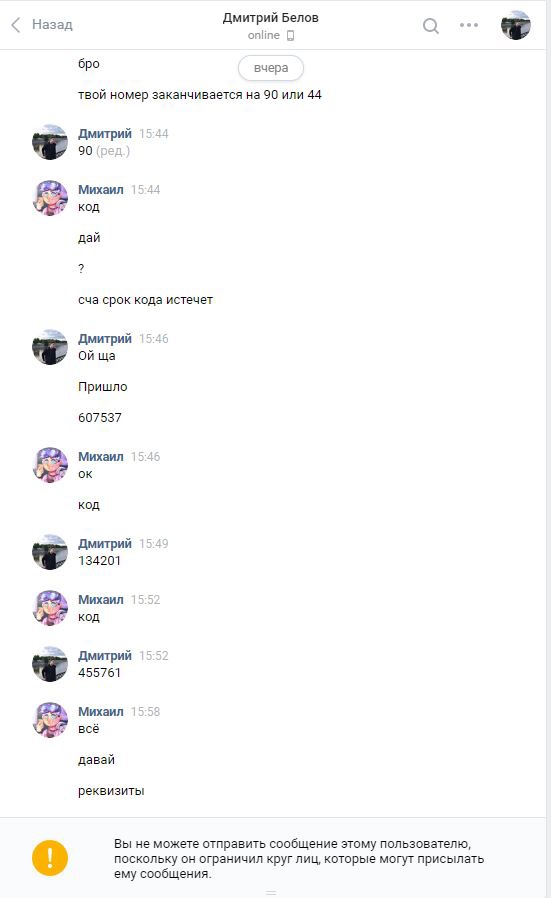Image resolution: width=551 pixels, height=898 pixels.
Task: Click Михаил's avatar at 15:58 message
Action: tap(50, 720)
